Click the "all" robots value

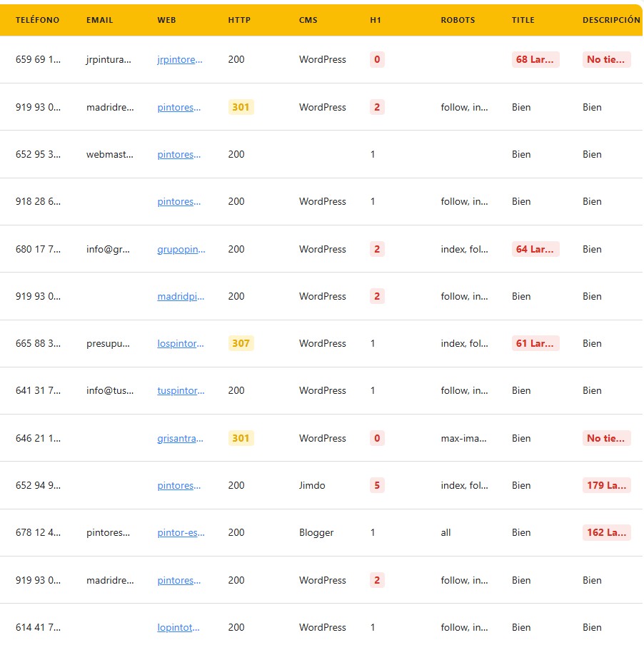coord(446,533)
